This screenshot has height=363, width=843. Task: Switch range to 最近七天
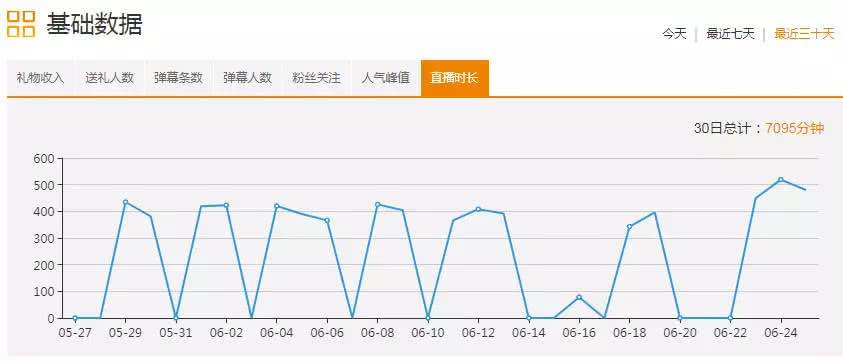click(x=730, y=34)
